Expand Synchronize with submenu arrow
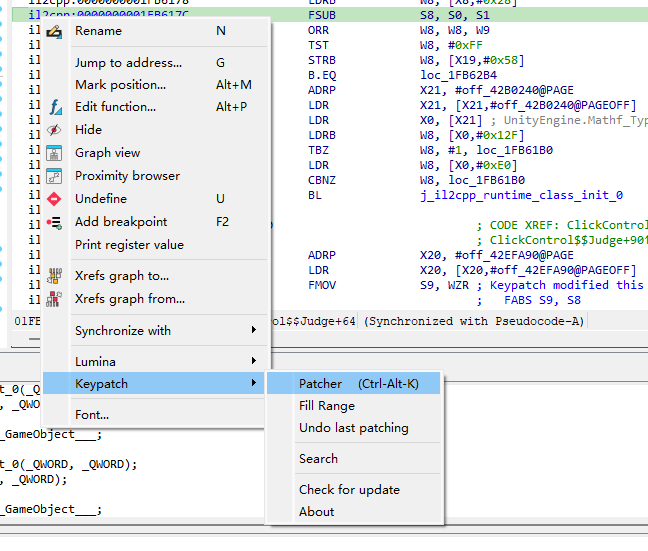The height and width of the screenshot is (551, 648). point(254,330)
